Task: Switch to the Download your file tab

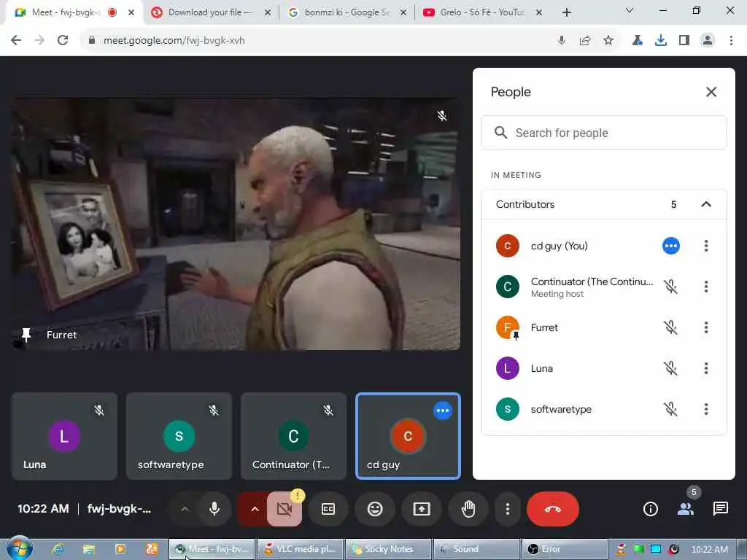Action: click(x=211, y=12)
